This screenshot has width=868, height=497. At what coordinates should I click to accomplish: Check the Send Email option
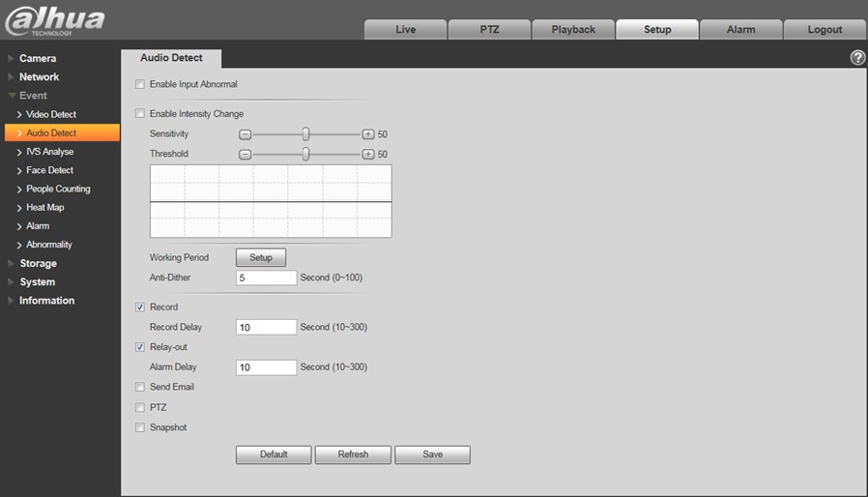(140, 387)
